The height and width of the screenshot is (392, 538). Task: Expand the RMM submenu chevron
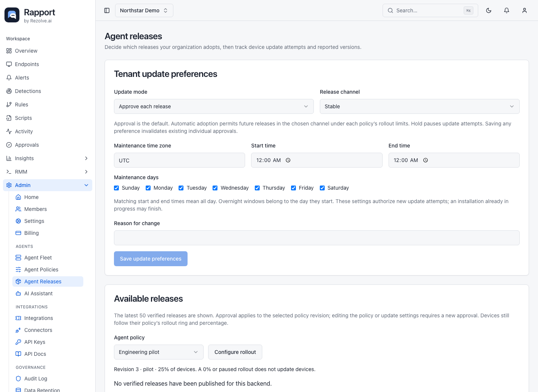[x=86, y=172]
